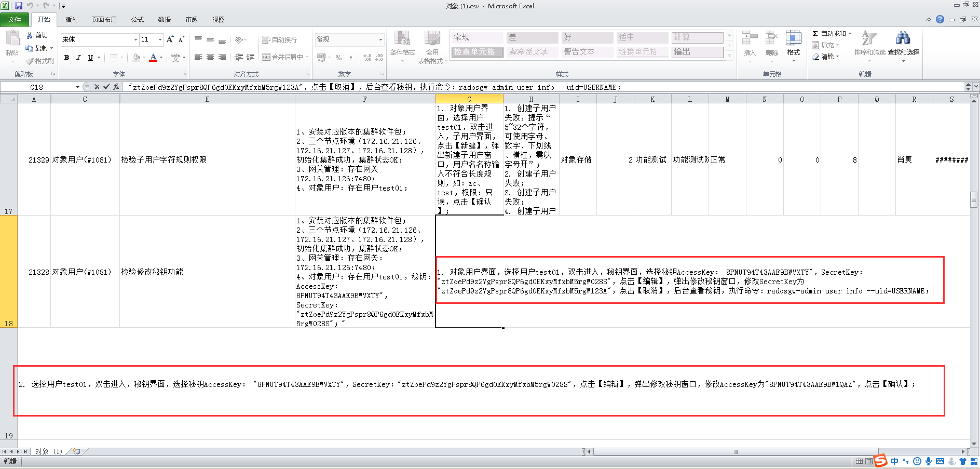Open Excel Help question mark icon
980x469 pixels.
[x=940, y=19]
